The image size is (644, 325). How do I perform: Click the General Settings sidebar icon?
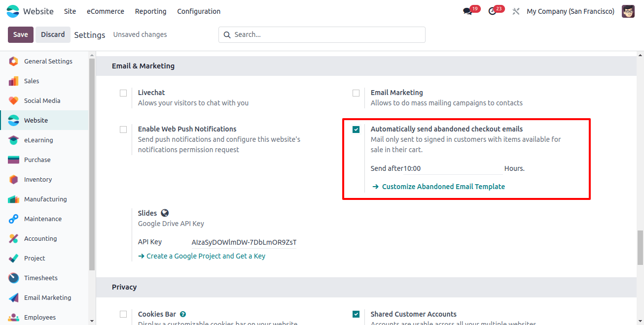pyautogui.click(x=14, y=62)
